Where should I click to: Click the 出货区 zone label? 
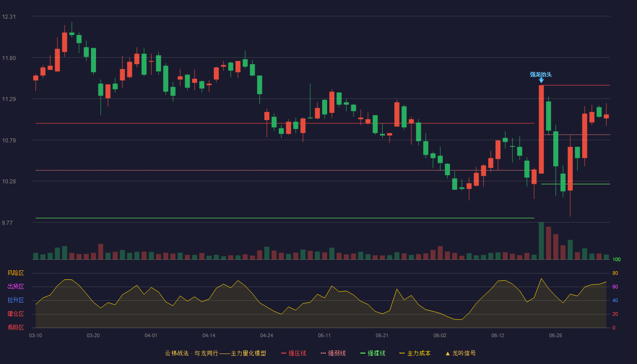[x=15, y=287]
